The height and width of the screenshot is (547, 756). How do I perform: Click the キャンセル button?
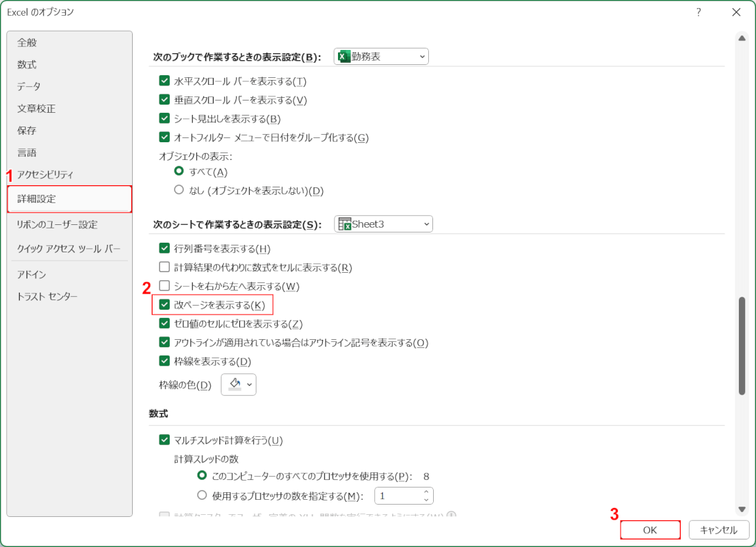[x=719, y=530]
